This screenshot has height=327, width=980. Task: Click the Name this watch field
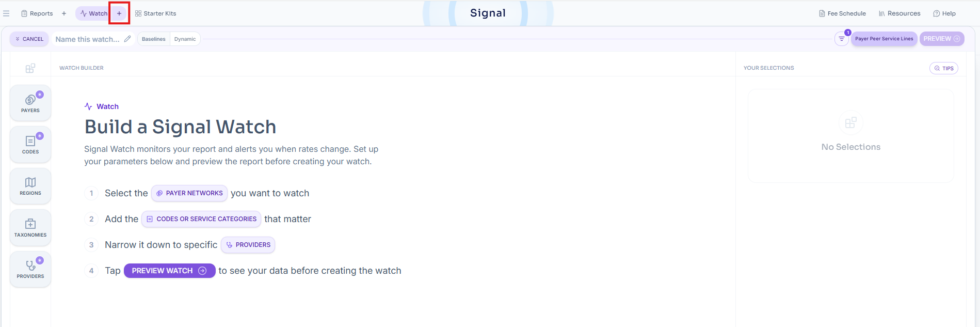pos(88,39)
